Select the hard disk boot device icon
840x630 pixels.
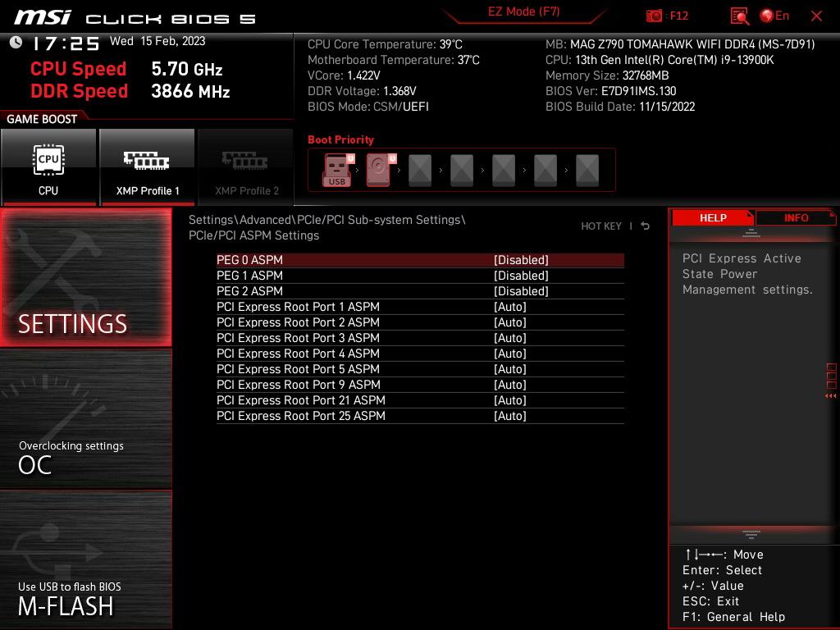pyautogui.click(x=381, y=170)
